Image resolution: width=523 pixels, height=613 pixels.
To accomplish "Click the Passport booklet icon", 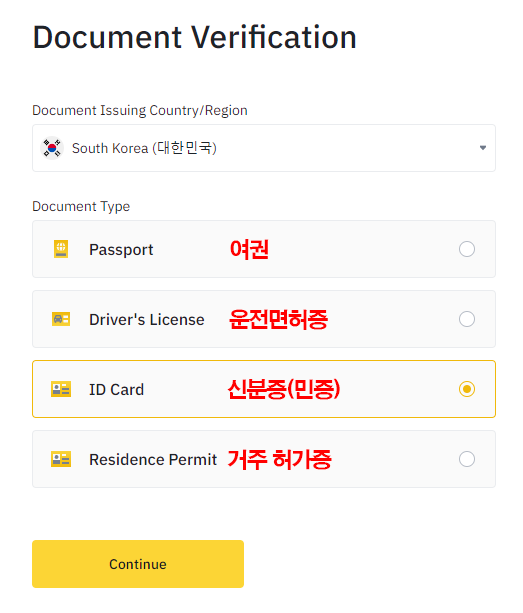I will (x=61, y=249).
